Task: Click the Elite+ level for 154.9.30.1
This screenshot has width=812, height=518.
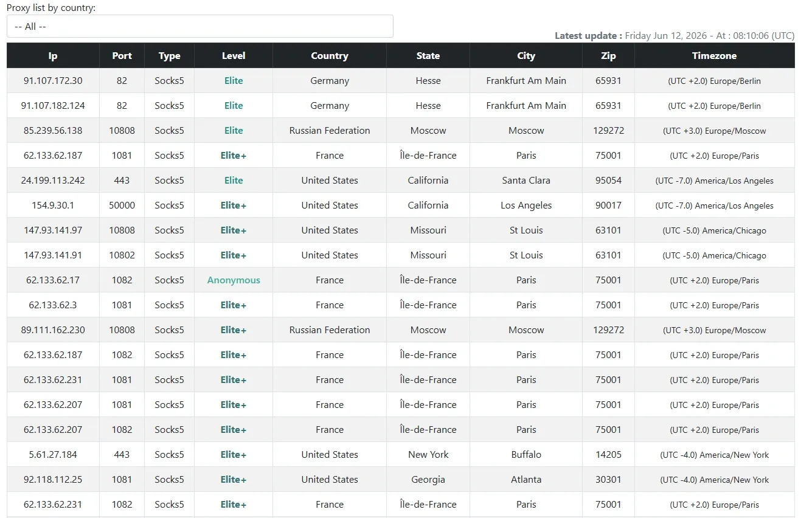Action: [234, 205]
